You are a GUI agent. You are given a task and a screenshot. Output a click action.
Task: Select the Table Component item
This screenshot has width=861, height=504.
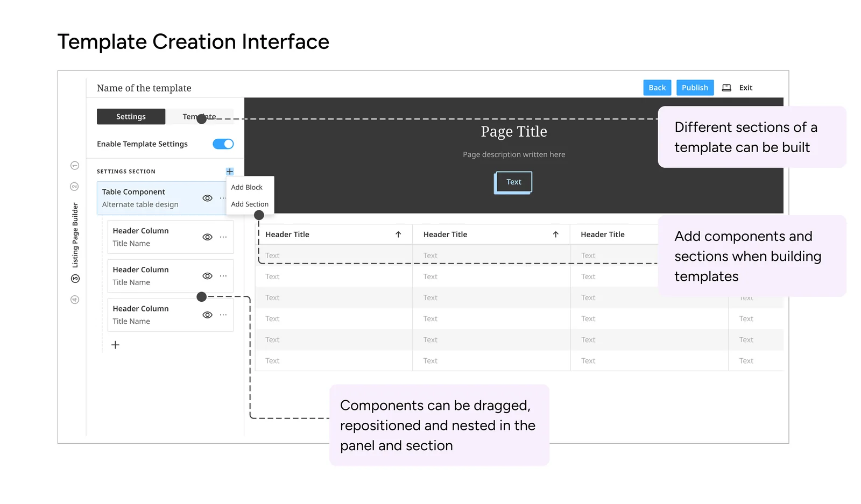pyautogui.click(x=161, y=198)
